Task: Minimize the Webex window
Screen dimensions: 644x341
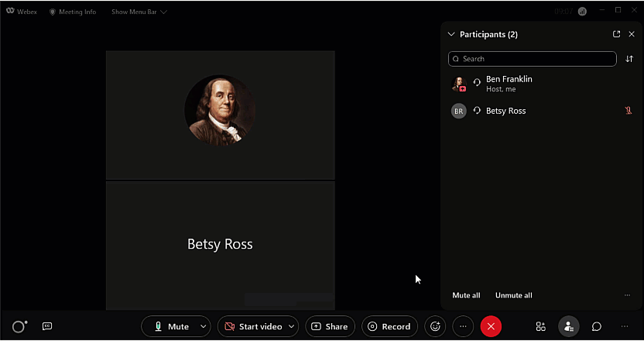Action: [x=602, y=10]
